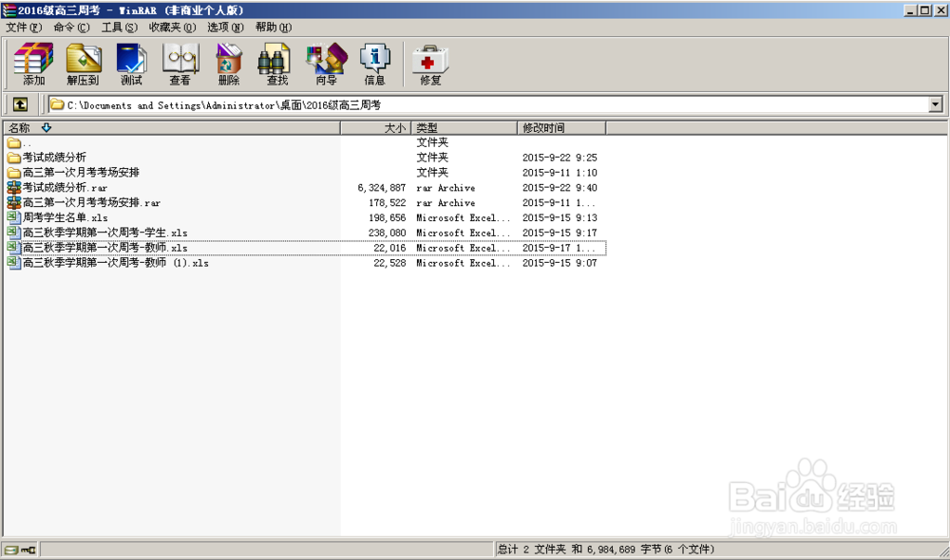
Task: Click modified time 2015-9-15 9:13
Action: [x=560, y=217]
